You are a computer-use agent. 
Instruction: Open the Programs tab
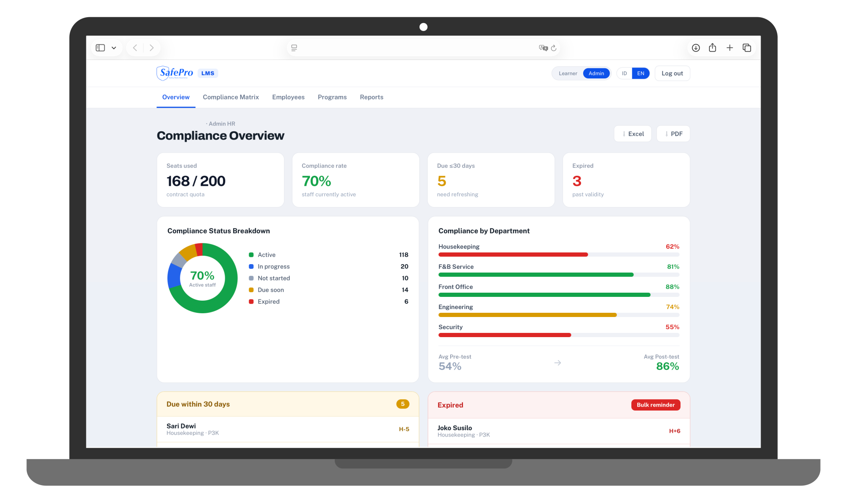coord(332,97)
